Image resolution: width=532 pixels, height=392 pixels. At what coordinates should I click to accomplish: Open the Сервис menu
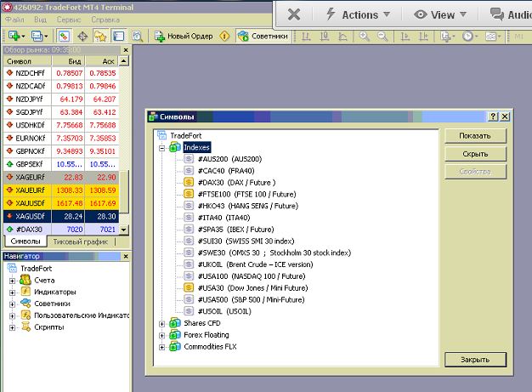(69, 20)
